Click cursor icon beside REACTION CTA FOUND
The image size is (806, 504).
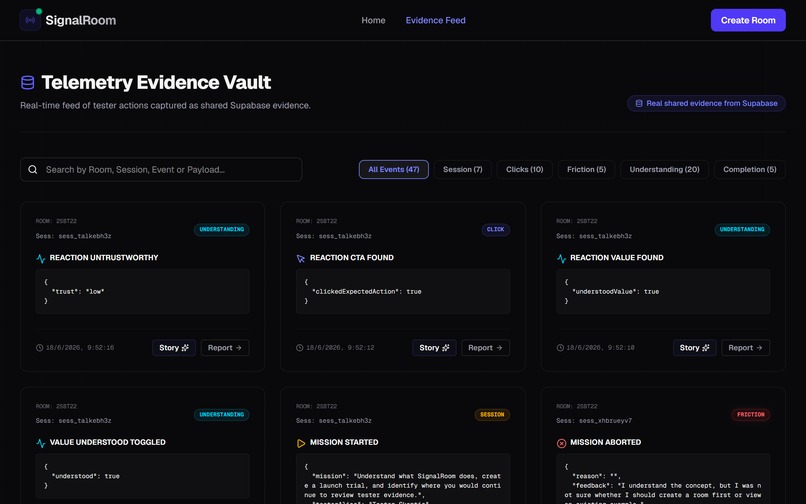(301, 258)
